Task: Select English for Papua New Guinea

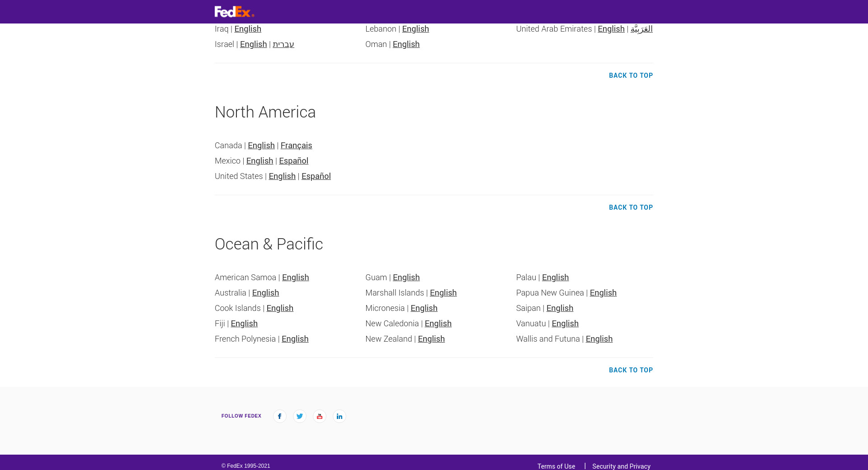Action: 603,293
